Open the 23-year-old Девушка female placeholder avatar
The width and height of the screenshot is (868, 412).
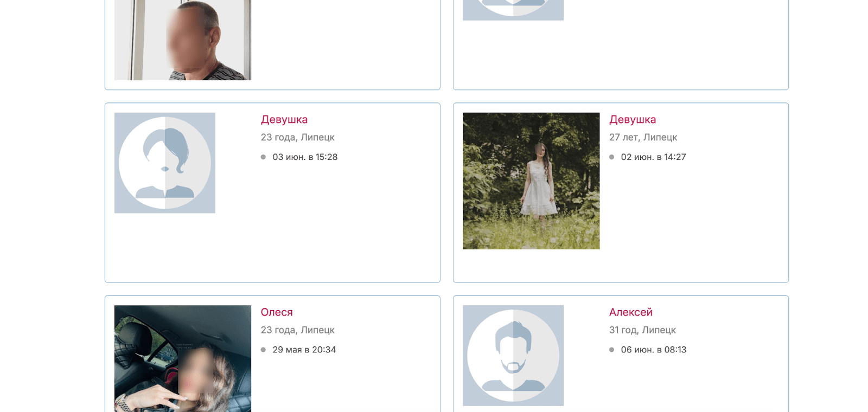click(x=165, y=163)
